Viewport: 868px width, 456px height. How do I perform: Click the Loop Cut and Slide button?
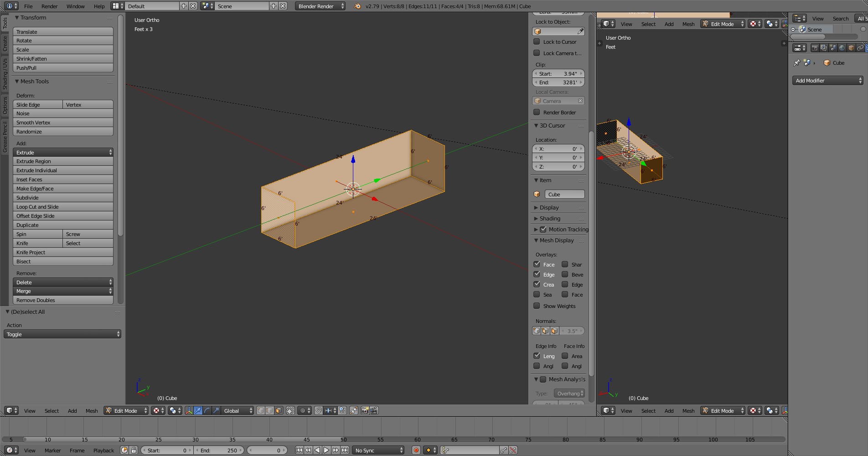[63, 206]
